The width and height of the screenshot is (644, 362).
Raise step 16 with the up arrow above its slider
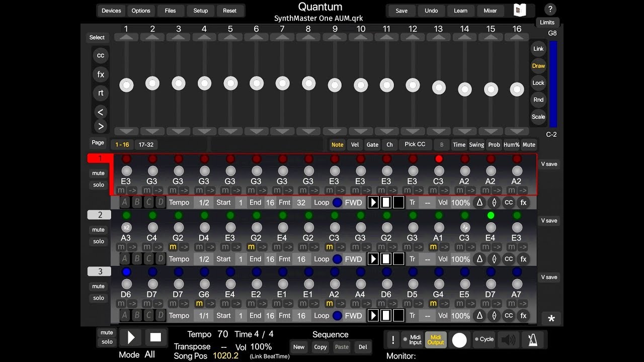pos(517,37)
